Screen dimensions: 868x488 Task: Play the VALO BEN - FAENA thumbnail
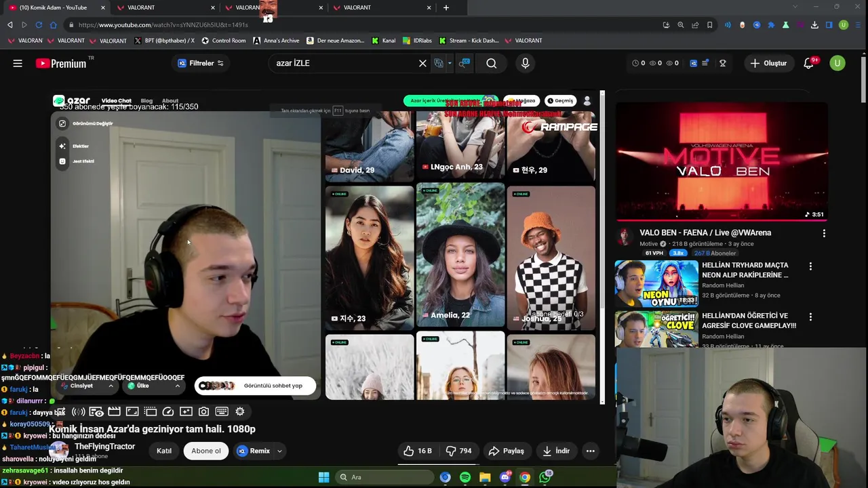[x=722, y=161]
